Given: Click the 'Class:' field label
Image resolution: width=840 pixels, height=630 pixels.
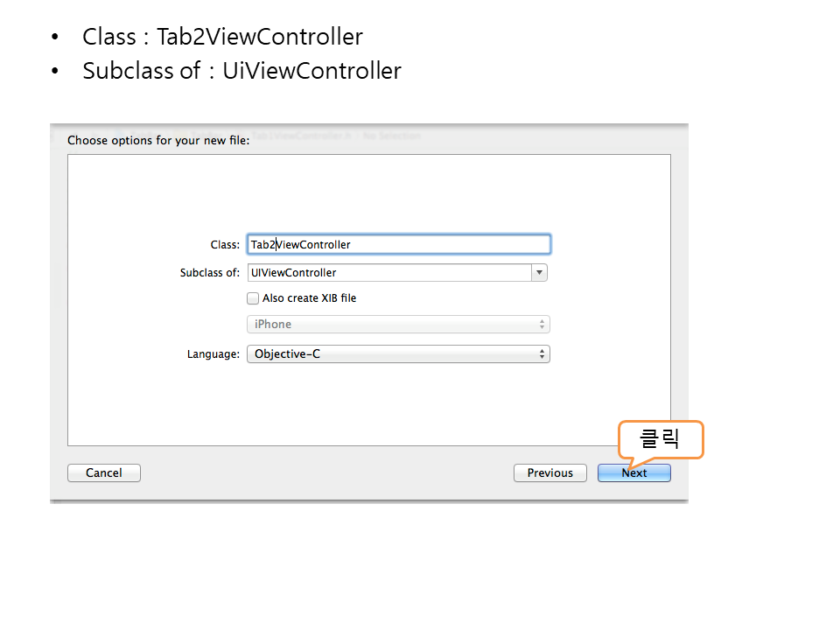Looking at the screenshot, I should pos(225,245).
